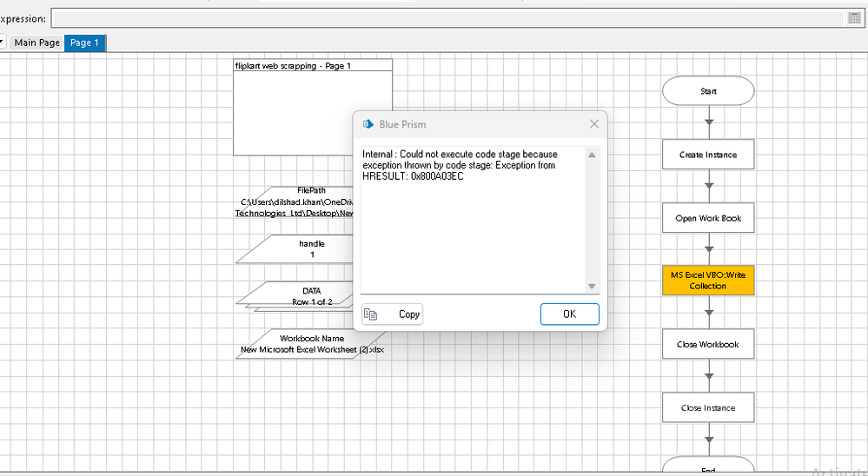Select the highlighted MS Excel VBO::Write Collection stage
Viewport: 868px width, 476px height.
tap(708, 281)
